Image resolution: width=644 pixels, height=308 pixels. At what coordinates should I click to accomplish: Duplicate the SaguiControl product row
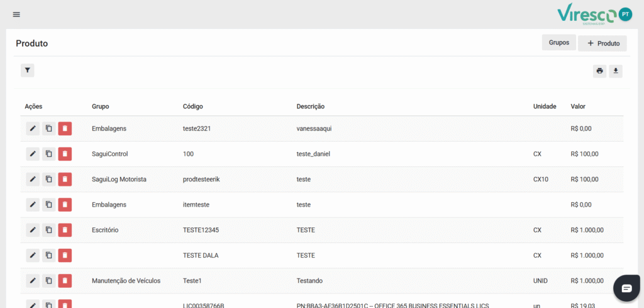[48, 154]
